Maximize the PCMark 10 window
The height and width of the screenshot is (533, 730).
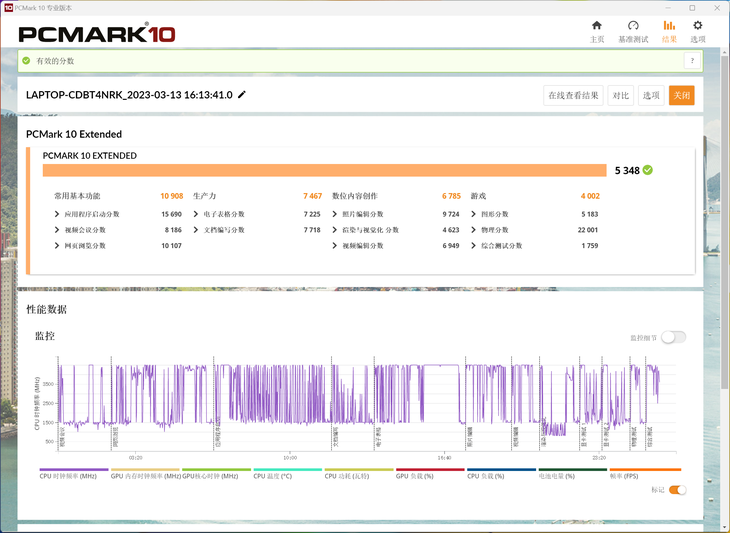click(x=692, y=8)
